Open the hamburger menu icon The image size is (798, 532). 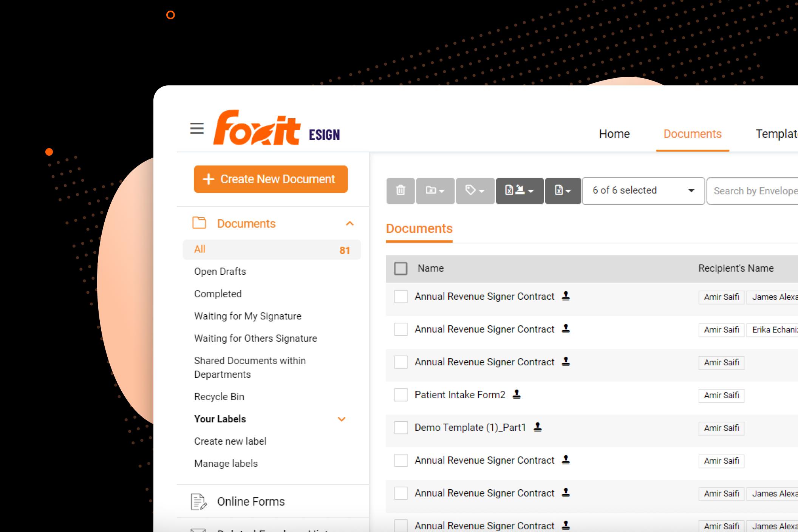point(196,129)
